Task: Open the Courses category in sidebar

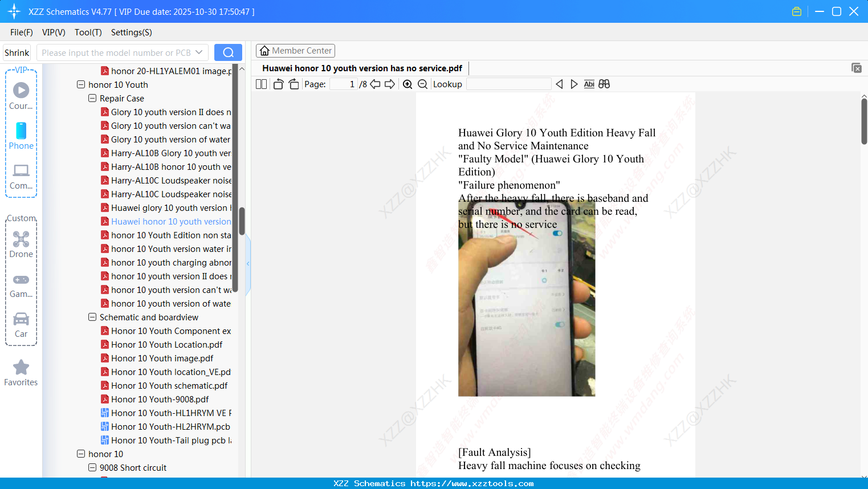Action: tap(21, 96)
